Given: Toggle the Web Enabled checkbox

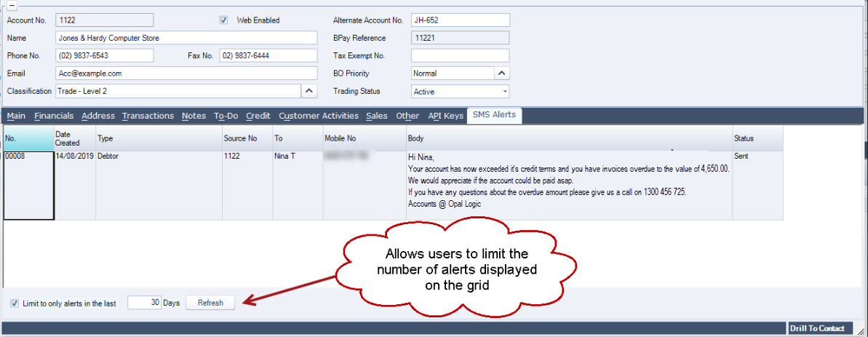Looking at the screenshot, I should [x=223, y=20].
